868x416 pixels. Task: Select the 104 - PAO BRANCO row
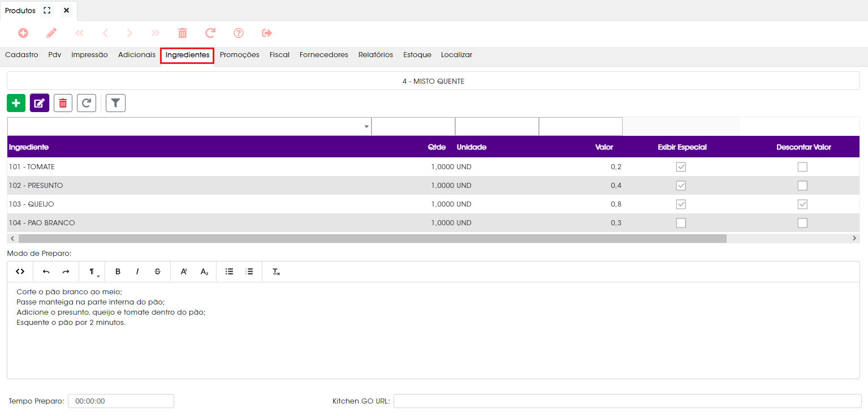point(434,223)
